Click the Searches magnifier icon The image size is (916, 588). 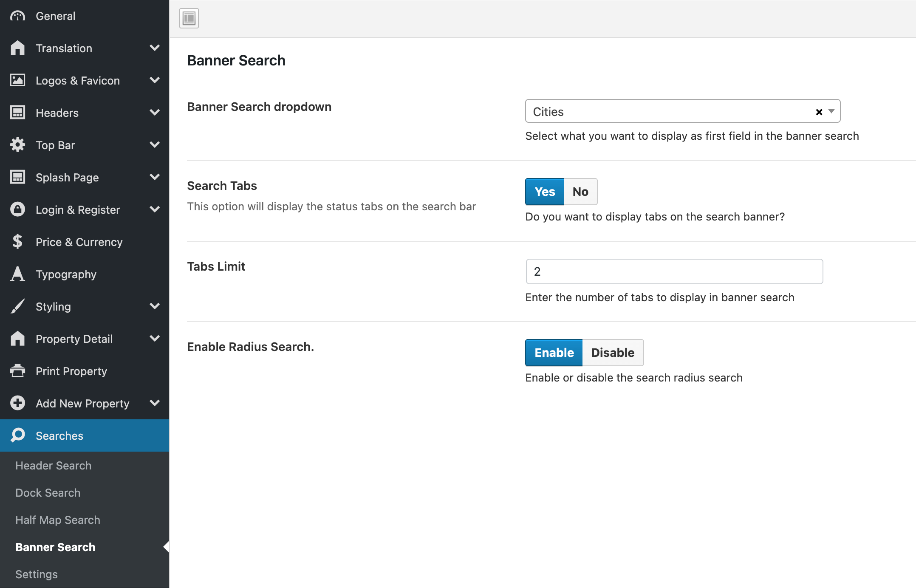pyautogui.click(x=17, y=435)
